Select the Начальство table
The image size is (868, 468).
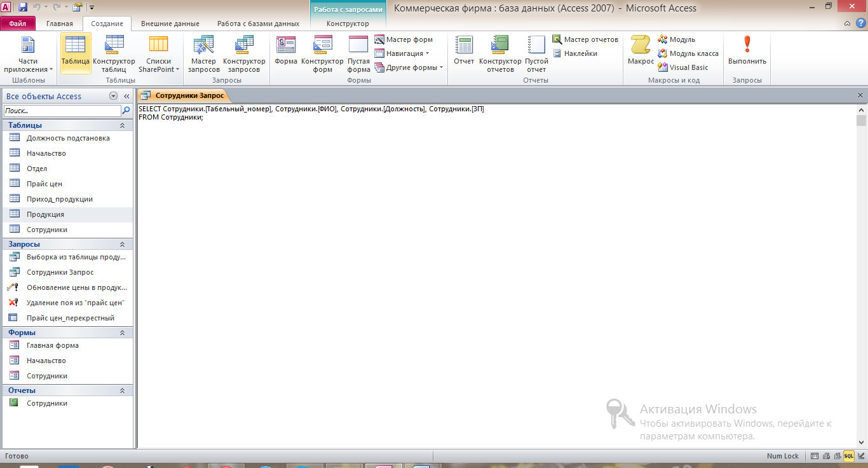68,153
